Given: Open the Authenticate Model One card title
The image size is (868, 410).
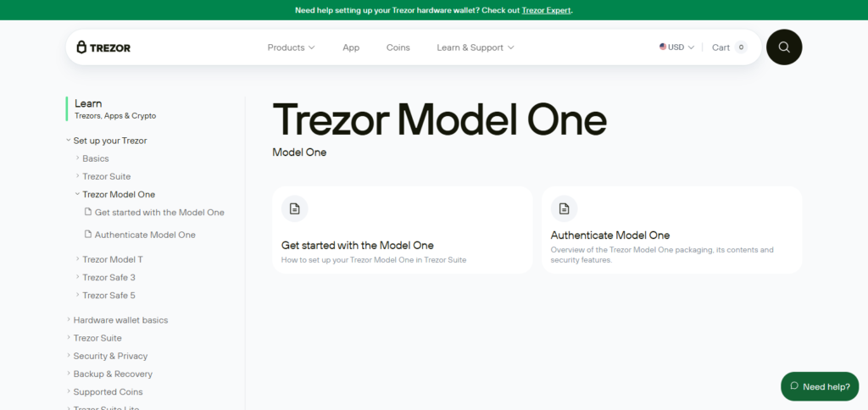Looking at the screenshot, I should [x=610, y=235].
